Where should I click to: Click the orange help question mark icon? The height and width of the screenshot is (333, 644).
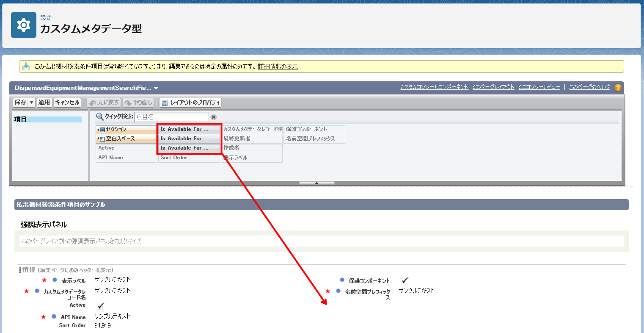[x=618, y=88]
